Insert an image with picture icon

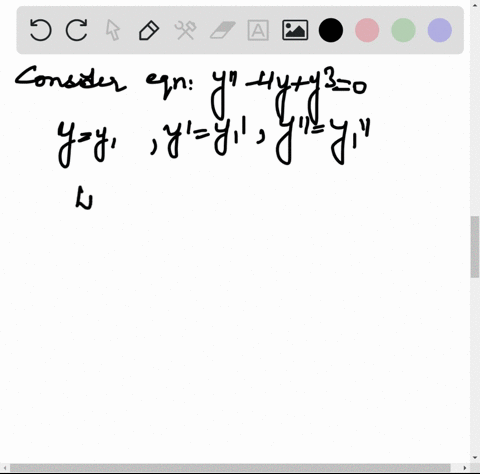(x=295, y=30)
